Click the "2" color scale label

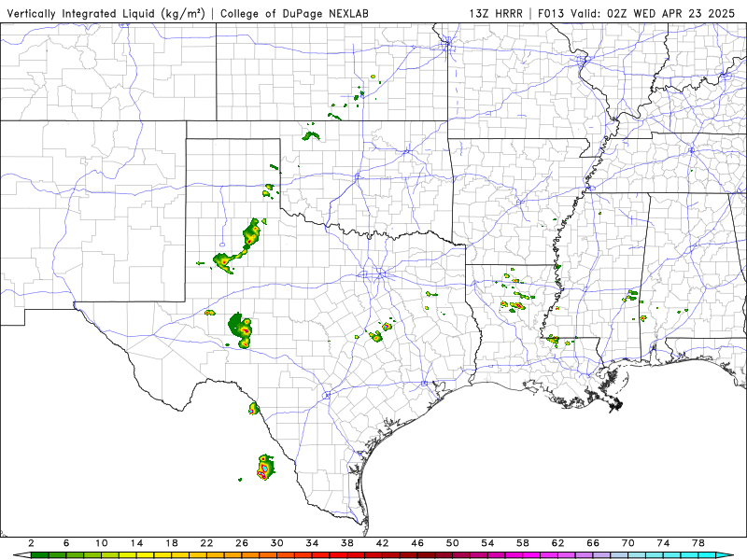coord(31,543)
